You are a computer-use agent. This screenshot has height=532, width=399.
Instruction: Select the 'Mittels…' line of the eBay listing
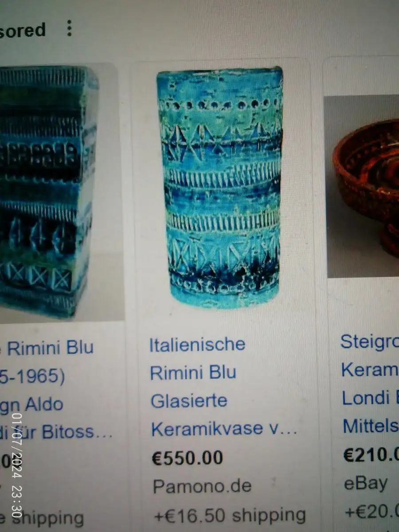pyautogui.click(x=371, y=426)
